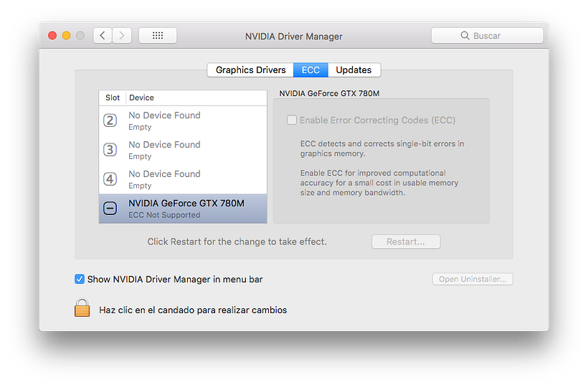Click the slot 4 number icon
The width and height of the screenshot is (588, 387).
click(x=110, y=178)
